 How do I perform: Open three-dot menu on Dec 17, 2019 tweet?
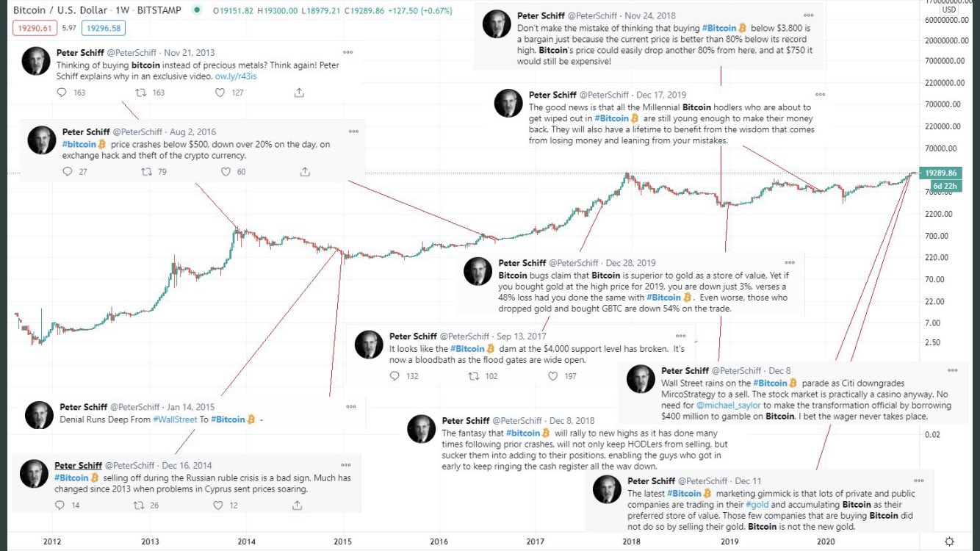tap(820, 95)
